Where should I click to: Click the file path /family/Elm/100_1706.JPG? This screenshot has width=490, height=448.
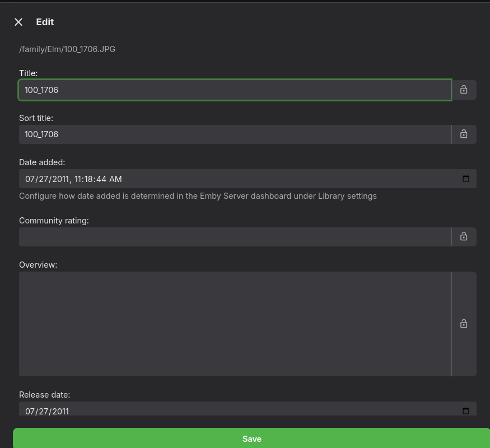pyautogui.click(x=67, y=49)
